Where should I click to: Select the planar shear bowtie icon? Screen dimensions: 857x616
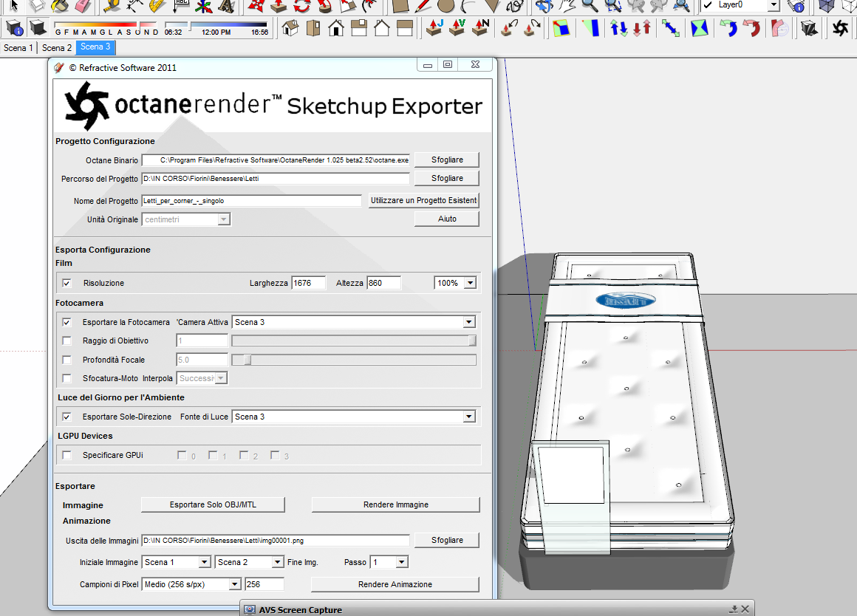(x=700, y=27)
